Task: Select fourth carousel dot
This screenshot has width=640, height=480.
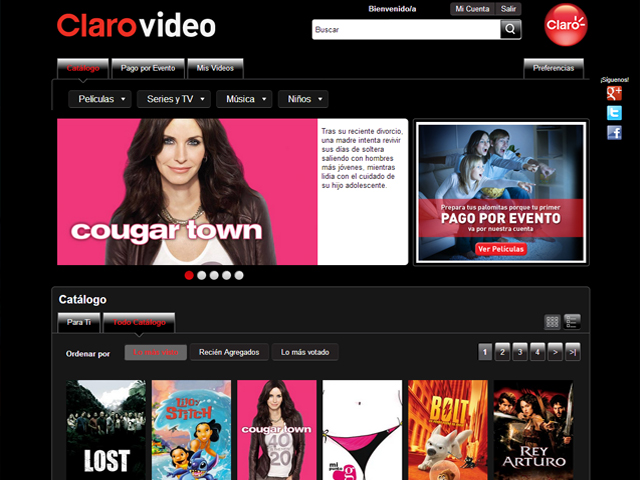Action: click(x=227, y=276)
